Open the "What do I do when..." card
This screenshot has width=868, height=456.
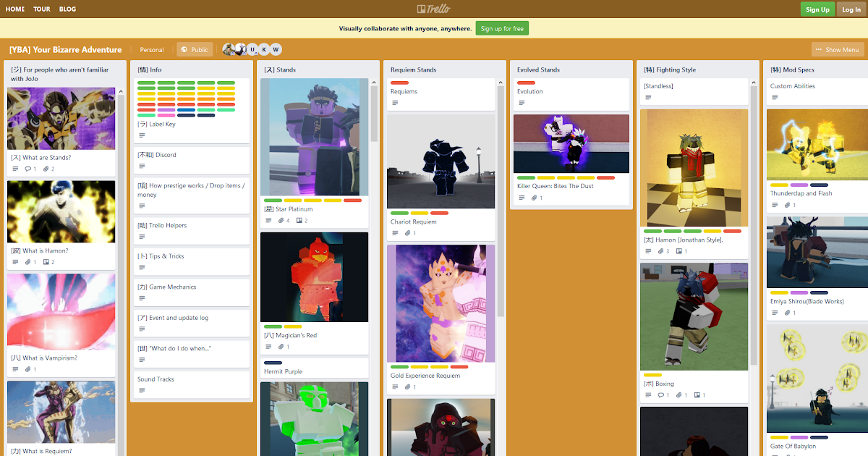192,354
